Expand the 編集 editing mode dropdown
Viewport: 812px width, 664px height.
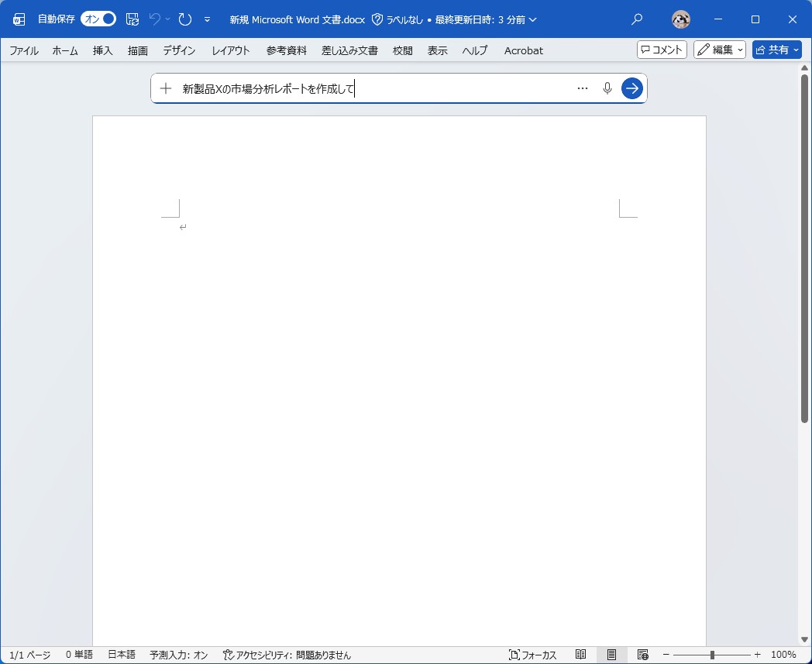click(x=720, y=50)
